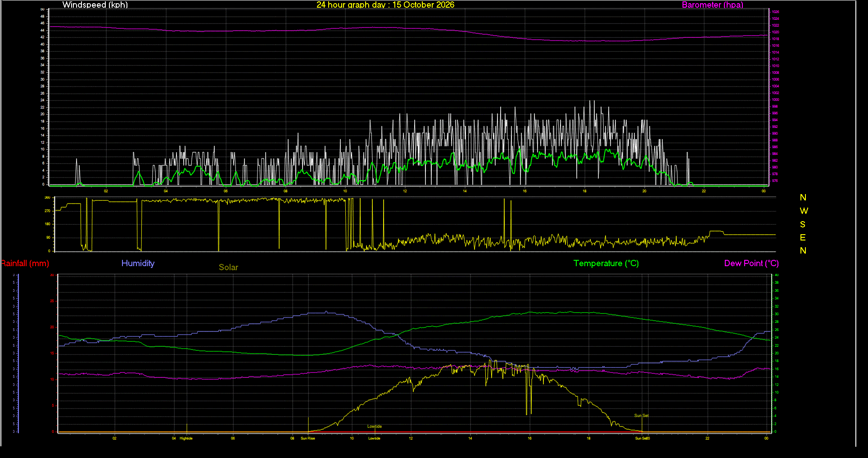Screen dimensions: 868x458
Task: Click the 'Dew Point (°C)' legend label
Action: coord(751,263)
